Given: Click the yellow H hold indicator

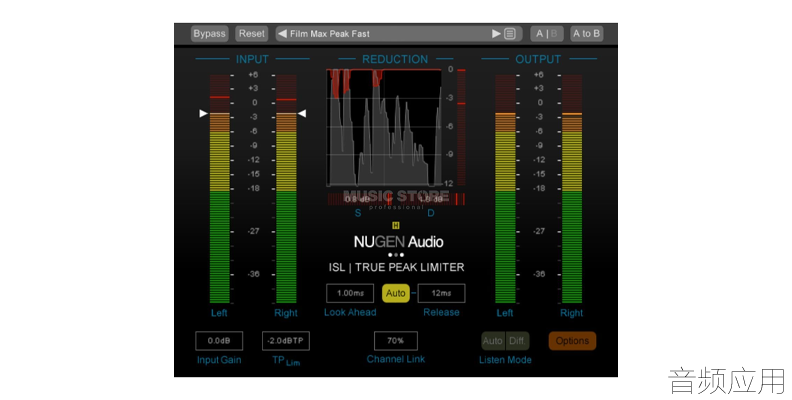Looking at the screenshot, I should click(x=395, y=226).
